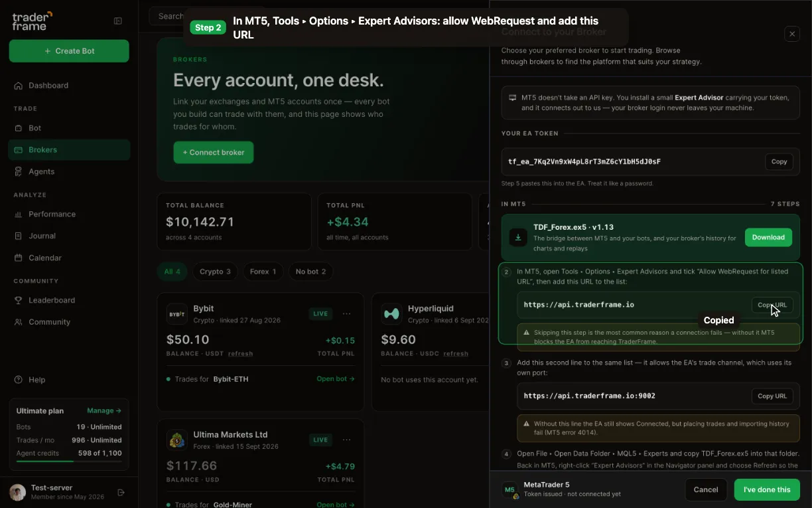This screenshot has height=508, width=812.
Task: Click the EA token text tf_ea_7Kq2…
Action: point(584,161)
